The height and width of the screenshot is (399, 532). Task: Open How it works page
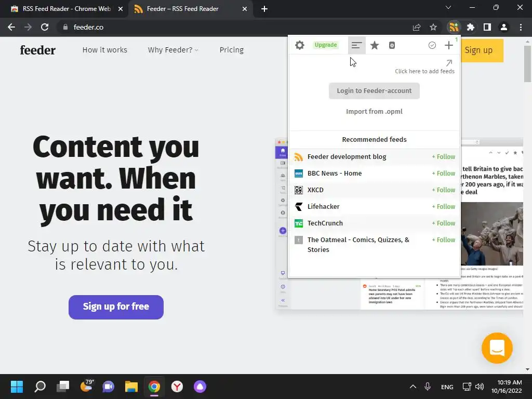coord(105,50)
